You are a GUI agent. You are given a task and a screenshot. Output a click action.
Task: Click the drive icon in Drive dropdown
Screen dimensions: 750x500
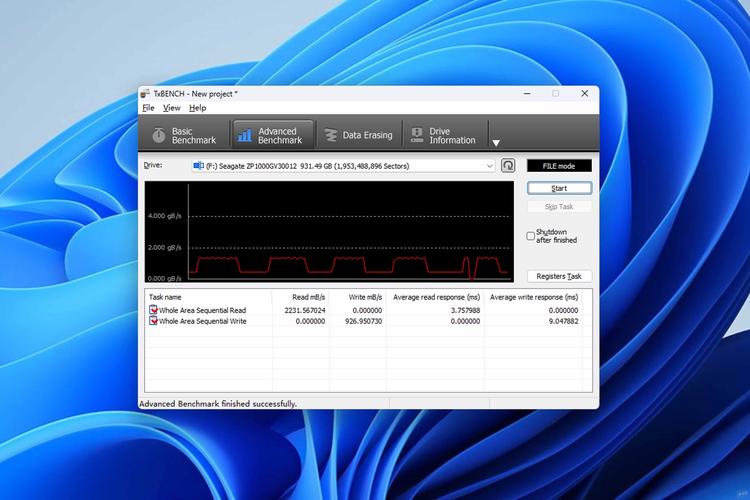[198, 166]
